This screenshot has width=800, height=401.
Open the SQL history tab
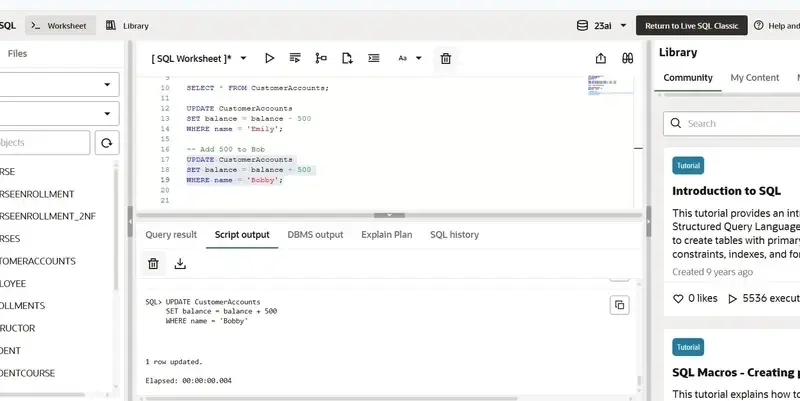tap(454, 235)
